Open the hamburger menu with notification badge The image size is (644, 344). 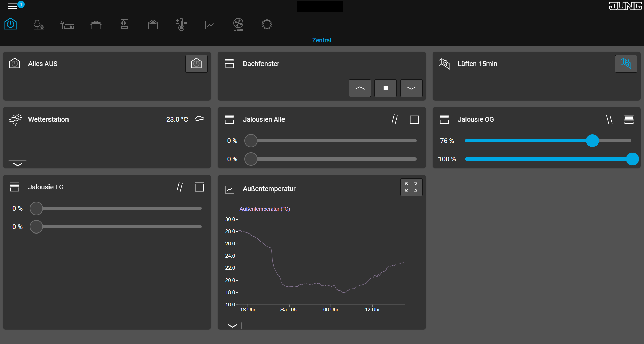click(x=15, y=6)
